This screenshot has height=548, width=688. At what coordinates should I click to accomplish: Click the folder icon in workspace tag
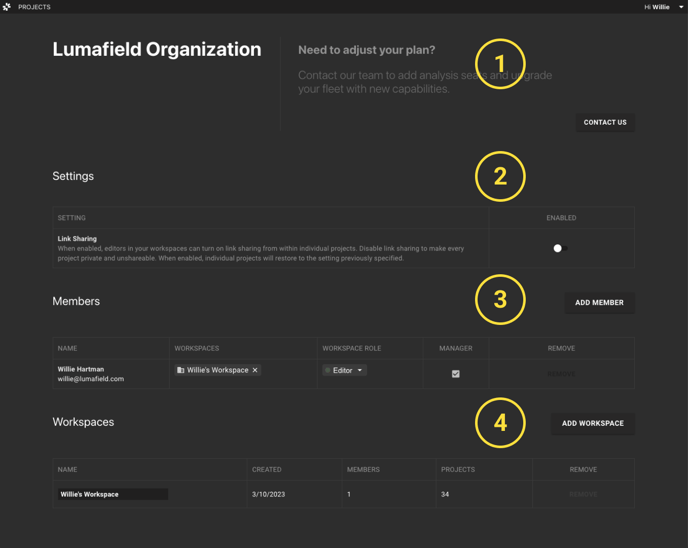click(x=181, y=370)
